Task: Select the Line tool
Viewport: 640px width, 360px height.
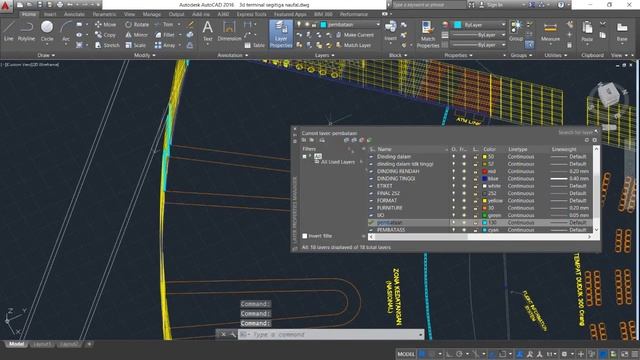Action: point(9,31)
